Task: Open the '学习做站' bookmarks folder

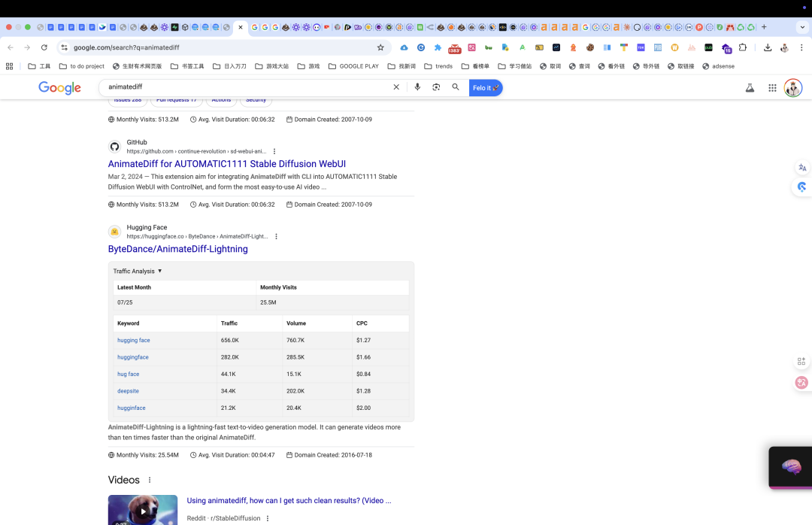Action: [x=515, y=66]
